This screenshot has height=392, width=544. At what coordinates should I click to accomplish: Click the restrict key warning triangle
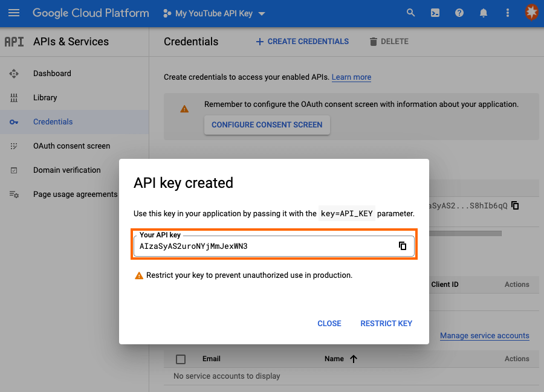pyautogui.click(x=139, y=275)
